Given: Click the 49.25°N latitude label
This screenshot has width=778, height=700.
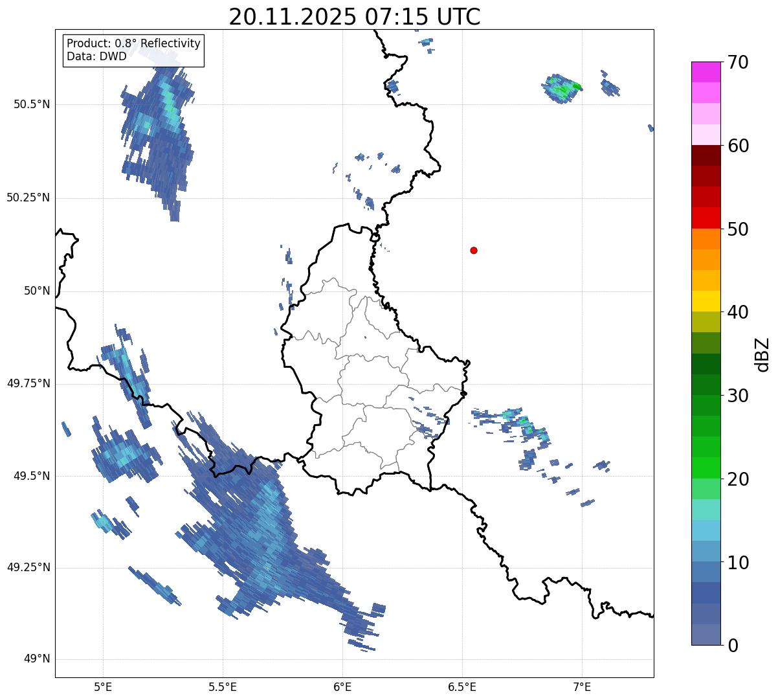Looking at the screenshot, I should [x=28, y=568].
